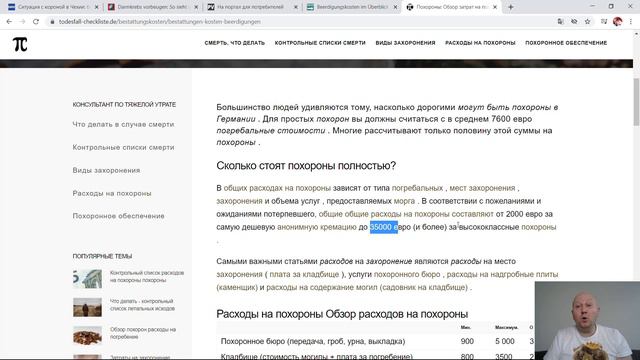The width and height of the screenshot is (640, 360).
Task: Go back to the previous page
Action: coord(9,22)
